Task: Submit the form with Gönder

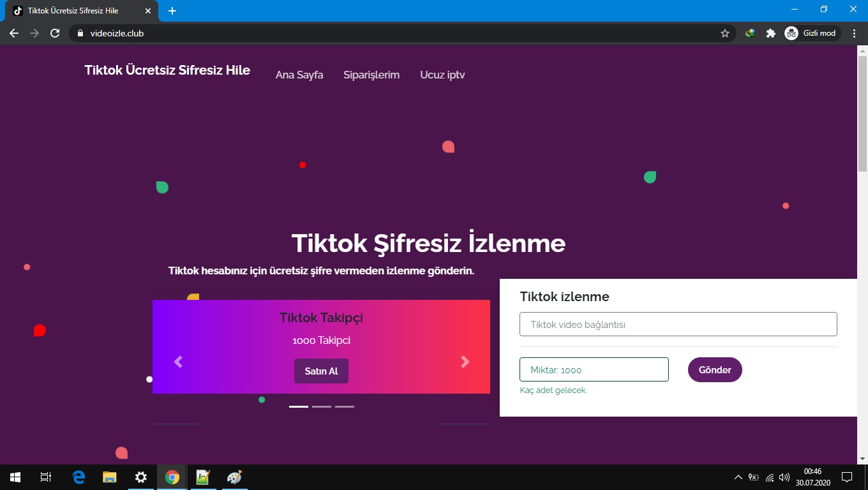Action: [x=715, y=370]
